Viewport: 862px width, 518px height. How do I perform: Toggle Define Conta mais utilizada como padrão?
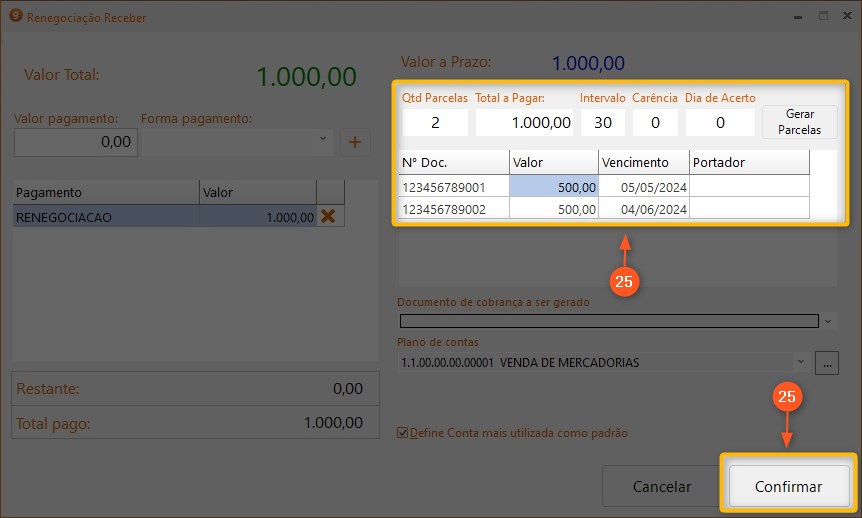click(403, 433)
